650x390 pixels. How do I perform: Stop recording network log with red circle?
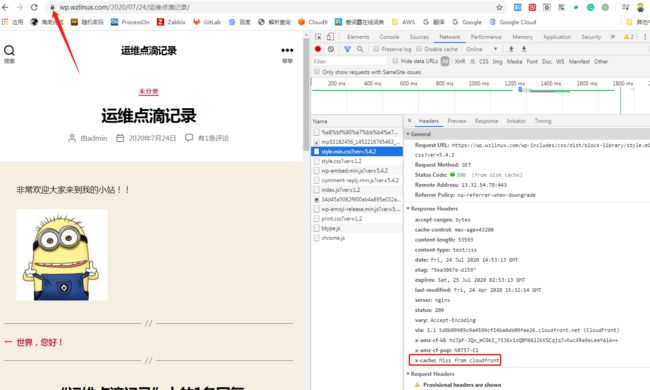(x=318, y=49)
